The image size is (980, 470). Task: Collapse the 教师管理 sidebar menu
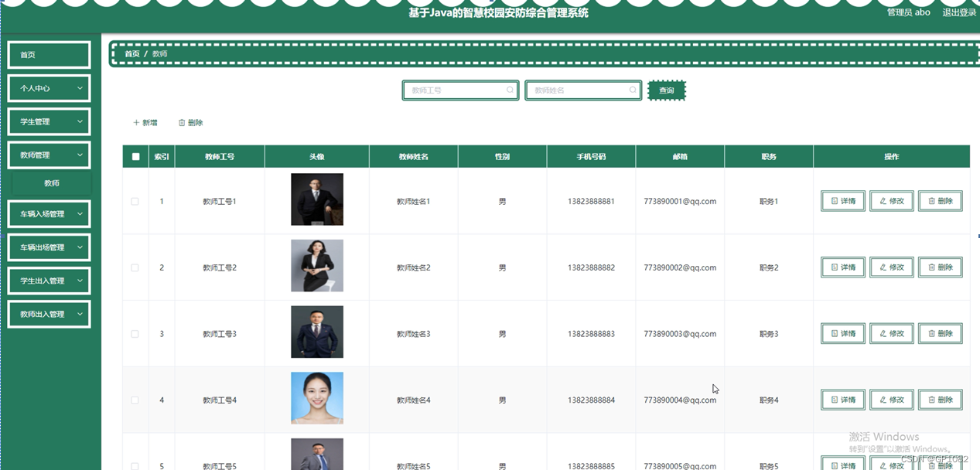click(49, 155)
